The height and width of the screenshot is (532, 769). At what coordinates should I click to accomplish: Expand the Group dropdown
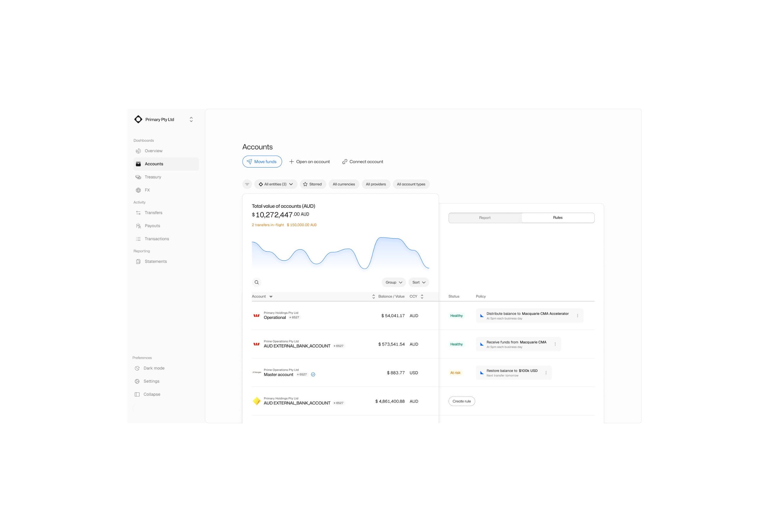(x=393, y=282)
